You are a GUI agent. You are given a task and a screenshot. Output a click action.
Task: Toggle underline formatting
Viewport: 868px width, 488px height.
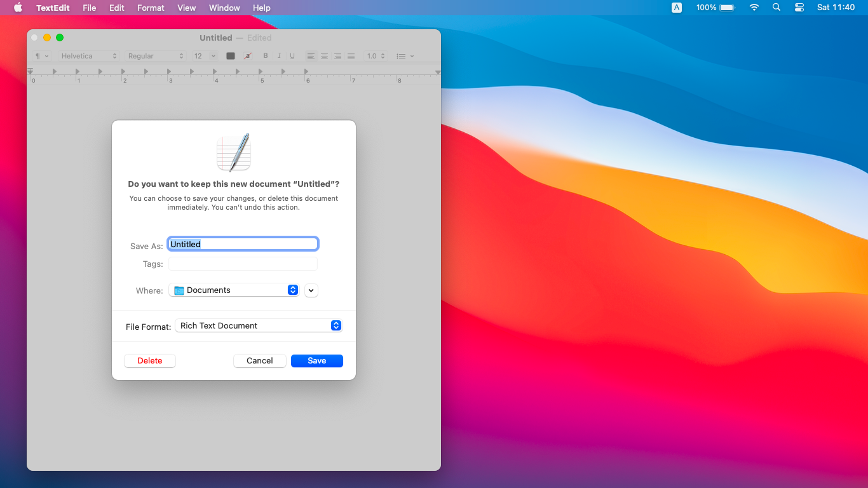[x=292, y=56]
